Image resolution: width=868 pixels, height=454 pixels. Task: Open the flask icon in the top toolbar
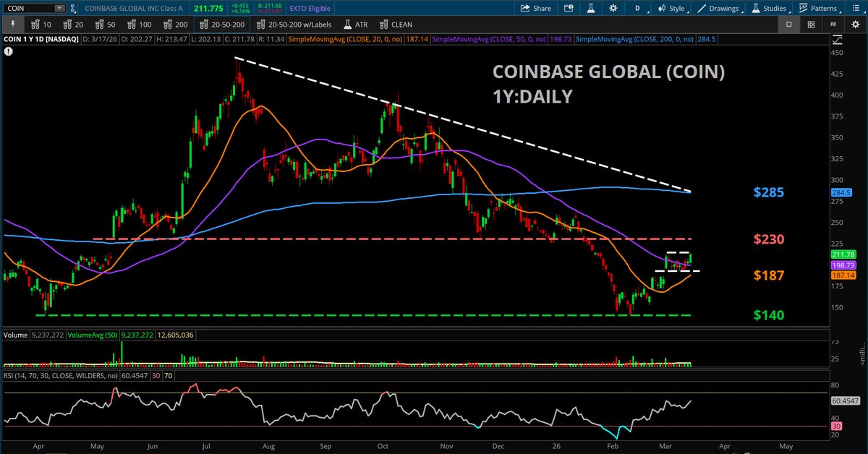[x=590, y=9]
